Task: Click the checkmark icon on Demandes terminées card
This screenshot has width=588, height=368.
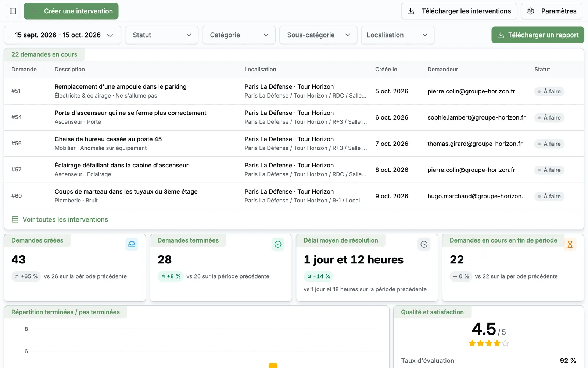Action: click(278, 244)
